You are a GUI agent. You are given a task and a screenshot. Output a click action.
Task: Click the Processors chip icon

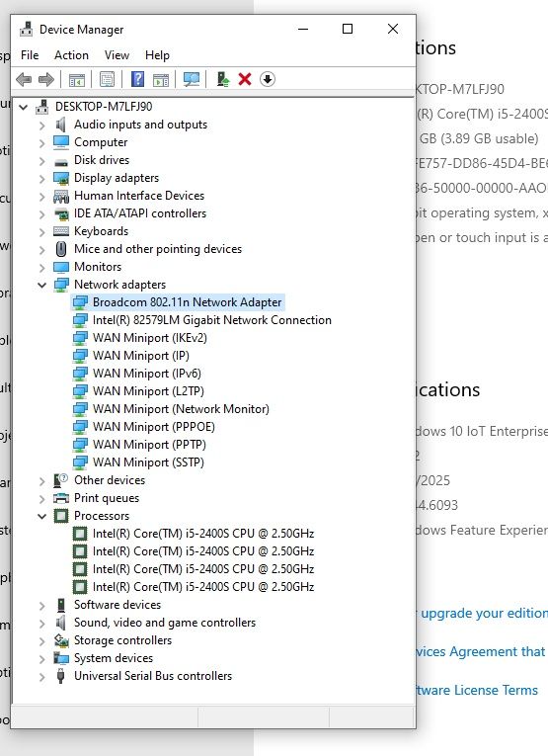[61, 516]
